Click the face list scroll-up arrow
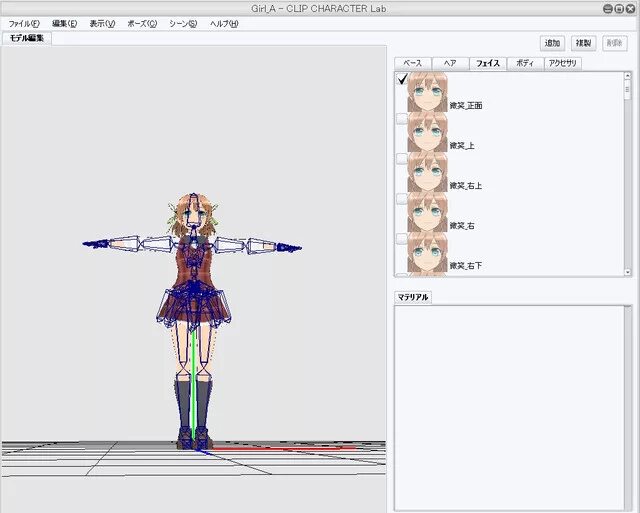The width and height of the screenshot is (640, 513). [x=627, y=76]
